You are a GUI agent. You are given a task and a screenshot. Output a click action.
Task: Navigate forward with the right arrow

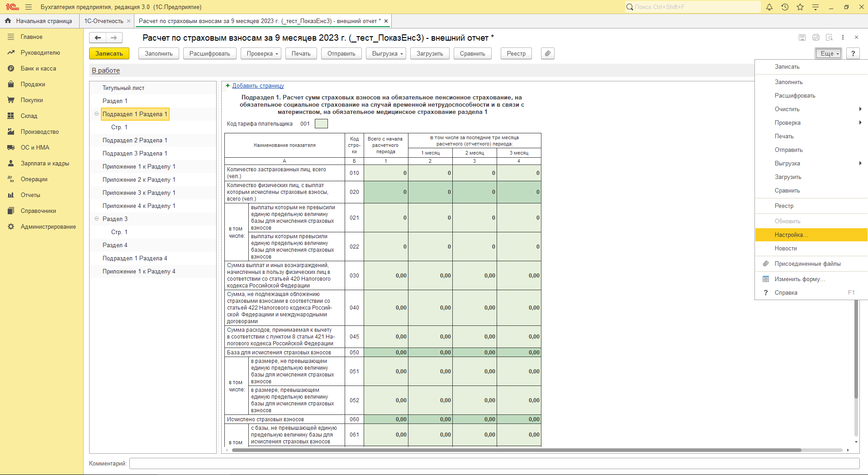[x=114, y=38]
